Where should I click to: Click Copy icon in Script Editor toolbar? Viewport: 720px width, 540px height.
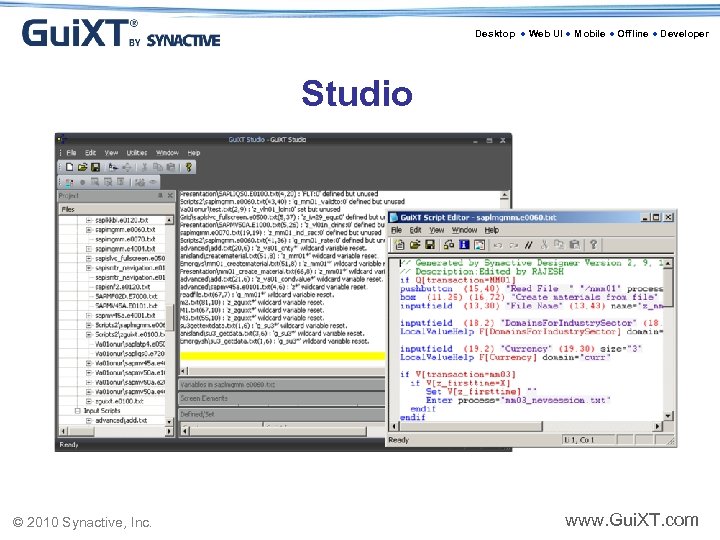[x=559, y=245]
